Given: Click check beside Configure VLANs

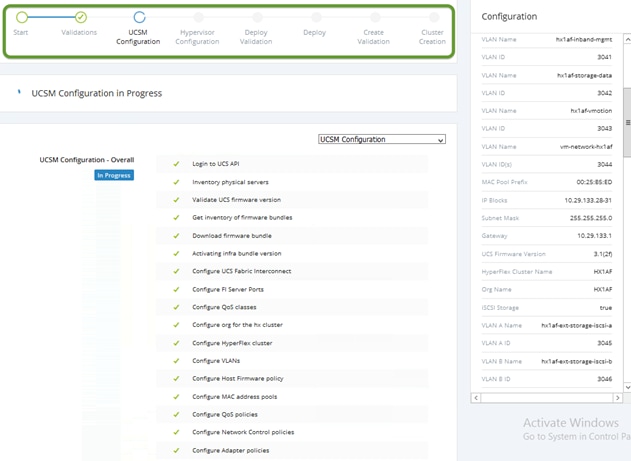Looking at the screenshot, I should [x=176, y=361].
